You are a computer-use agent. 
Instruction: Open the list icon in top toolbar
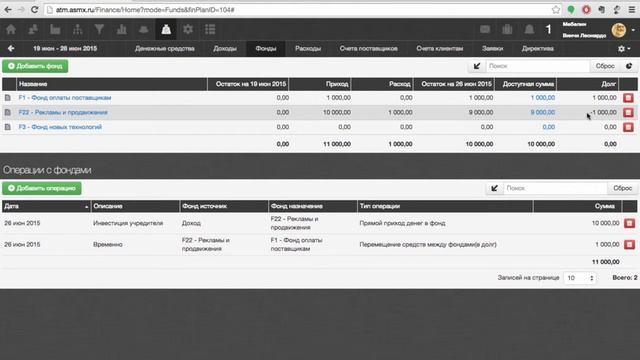[x=210, y=29]
